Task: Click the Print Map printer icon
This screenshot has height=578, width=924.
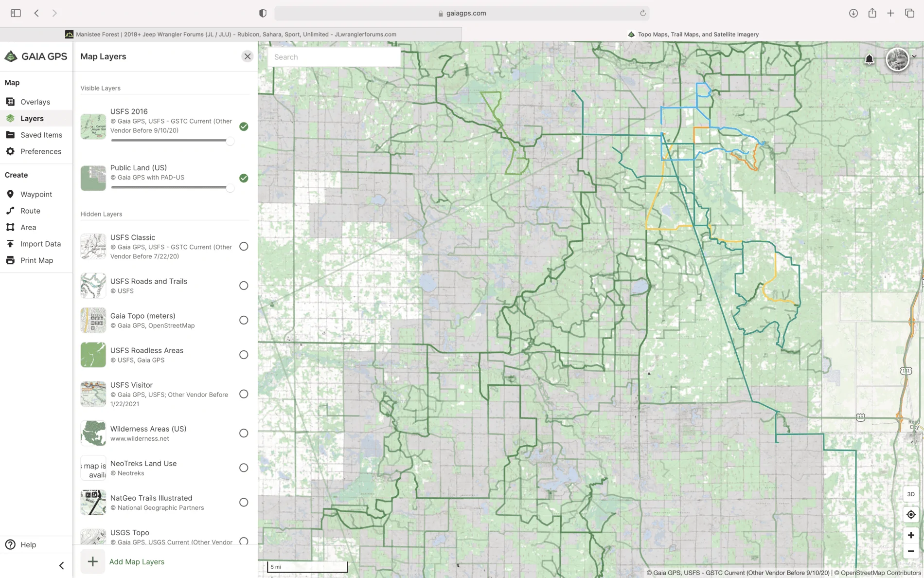Action: coord(10,260)
